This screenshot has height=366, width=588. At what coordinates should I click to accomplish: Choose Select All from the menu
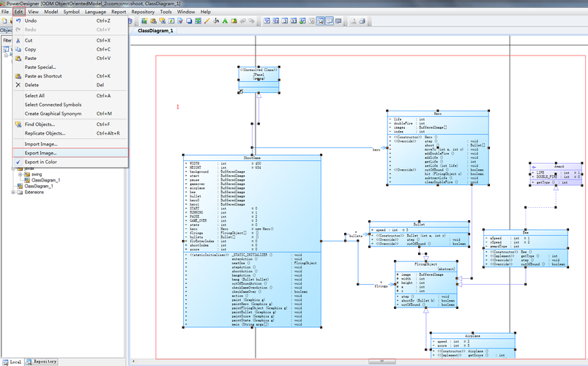(x=70, y=96)
